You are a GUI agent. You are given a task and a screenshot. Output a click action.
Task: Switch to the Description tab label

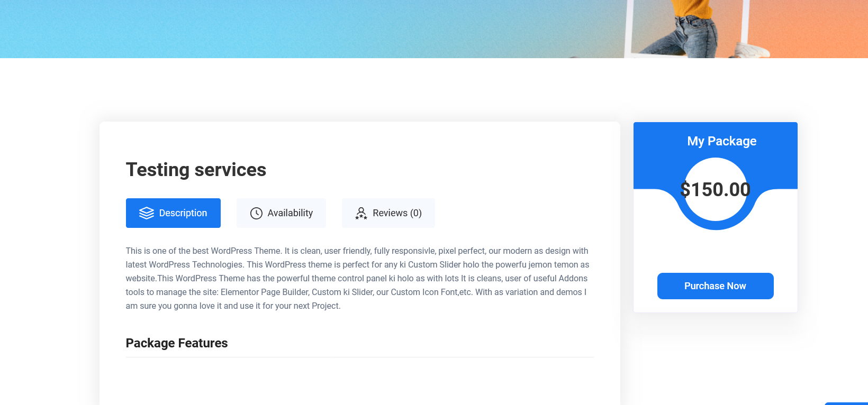pyautogui.click(x=183, y=213)
